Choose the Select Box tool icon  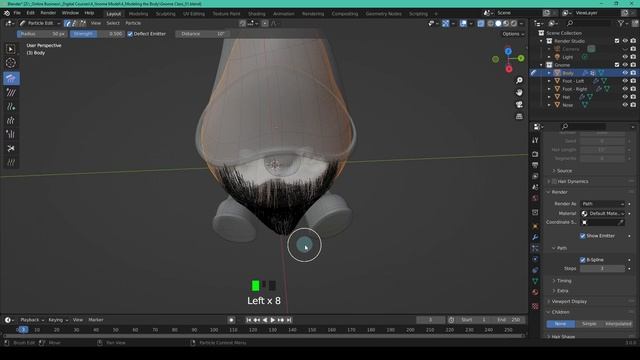[11, 49]
